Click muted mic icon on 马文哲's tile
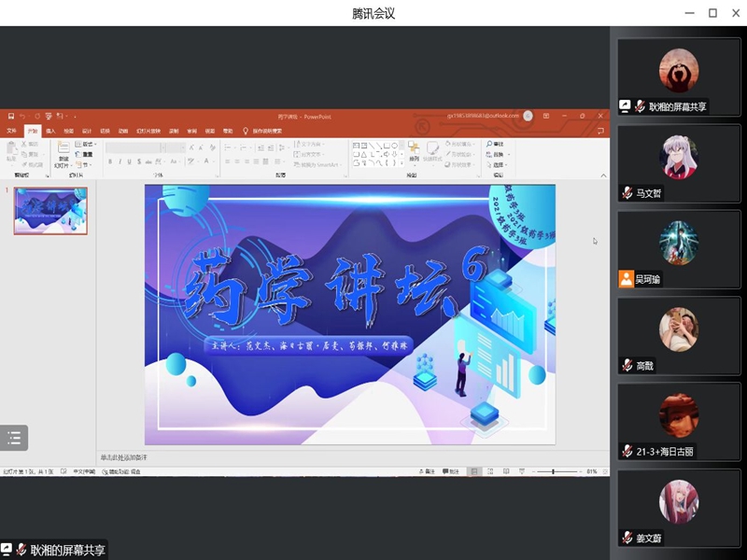Image resolution: width=747 pixels, height=560 pixels. [627, 193]
